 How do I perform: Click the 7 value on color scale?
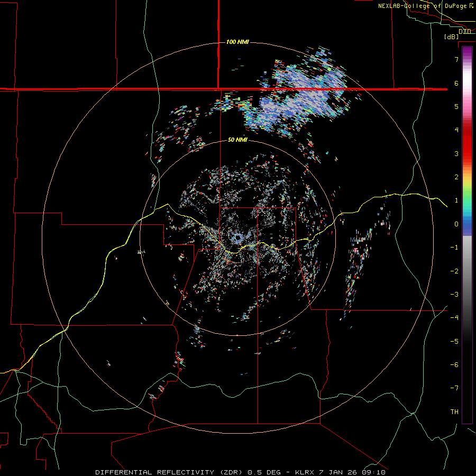(x=456, y=59)
